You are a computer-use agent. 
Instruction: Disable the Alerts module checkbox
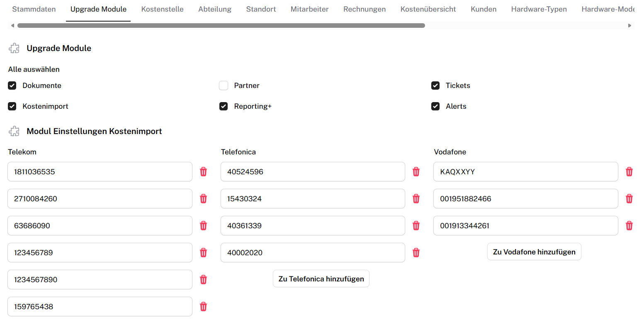[x=435, y=107]
